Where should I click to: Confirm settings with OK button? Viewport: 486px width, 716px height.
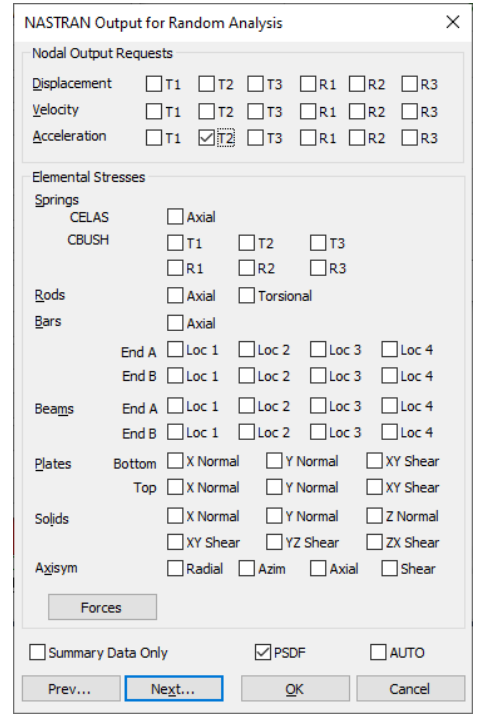(x=295, y=689)
